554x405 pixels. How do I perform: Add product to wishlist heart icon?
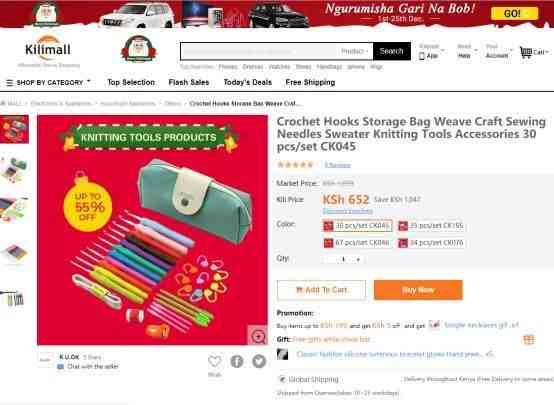[214, 362]
